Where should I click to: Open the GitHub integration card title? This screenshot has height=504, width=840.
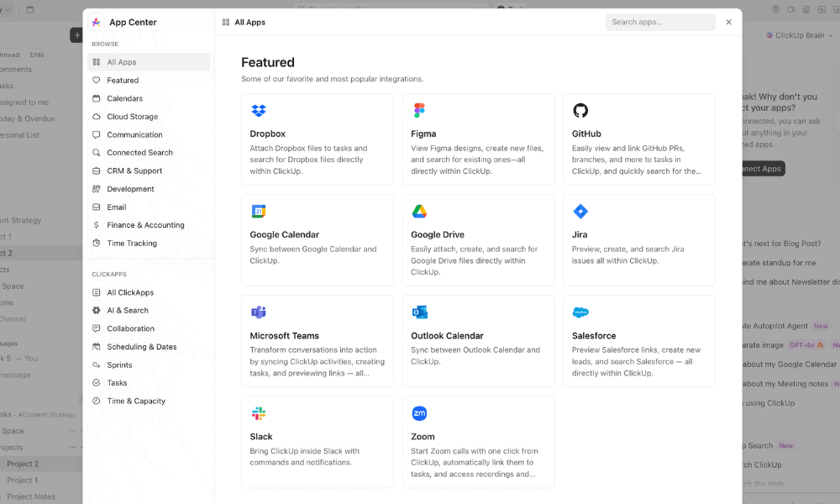tap(586, 134)
